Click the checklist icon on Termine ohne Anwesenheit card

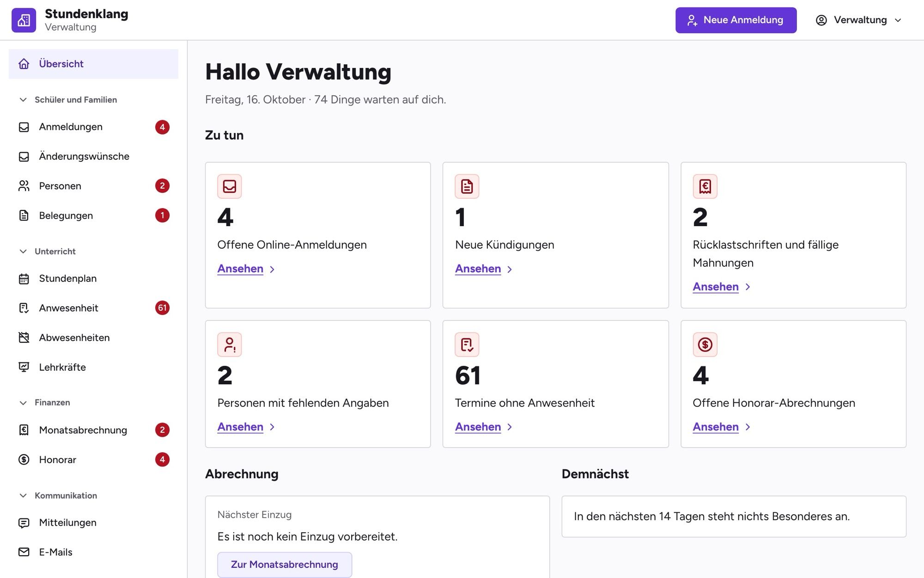point(467,344)
